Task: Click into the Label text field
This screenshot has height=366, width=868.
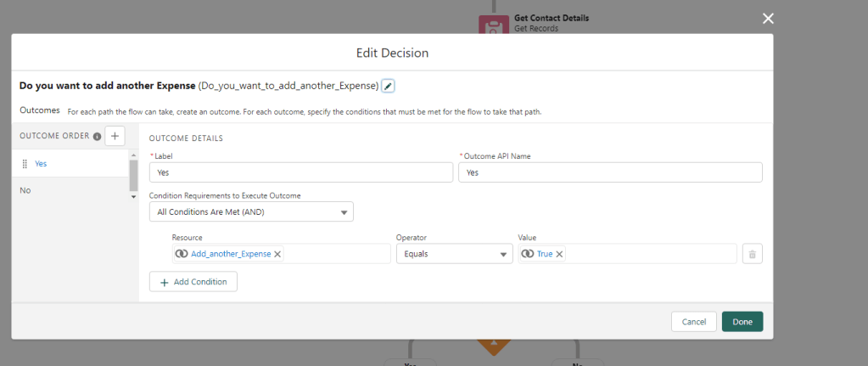Action: (300, 172)
